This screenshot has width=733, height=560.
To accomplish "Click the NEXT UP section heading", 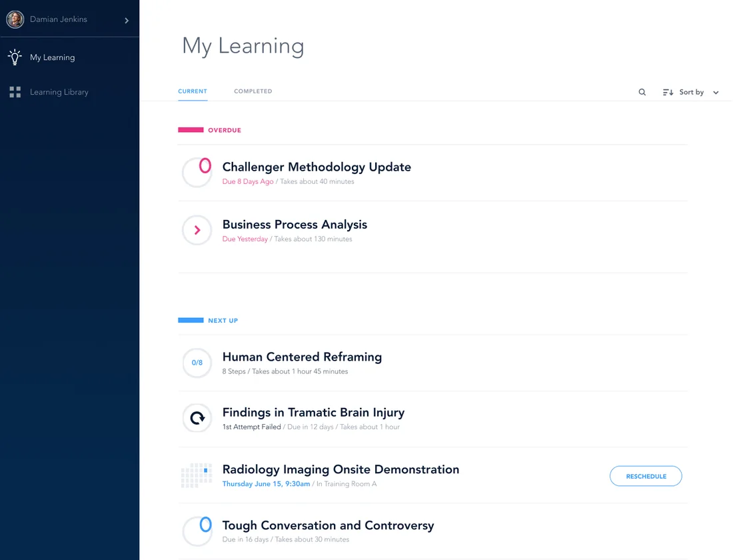I will (223, 321).
